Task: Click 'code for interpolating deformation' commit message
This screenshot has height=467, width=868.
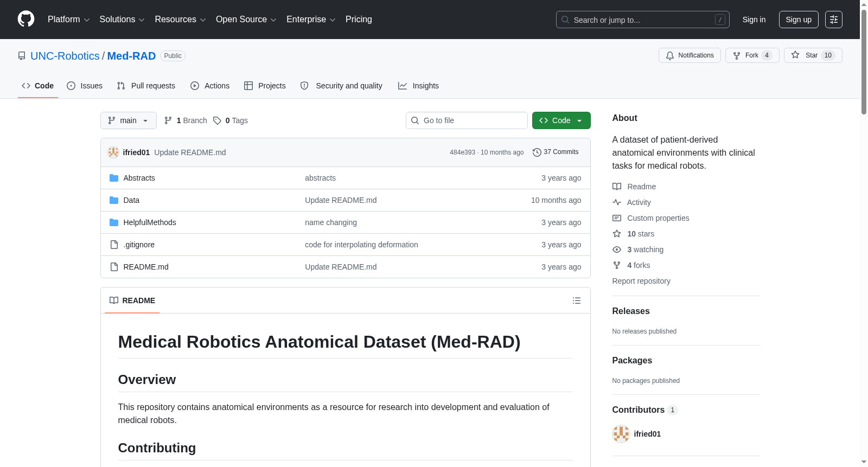Action: point(361,245)
